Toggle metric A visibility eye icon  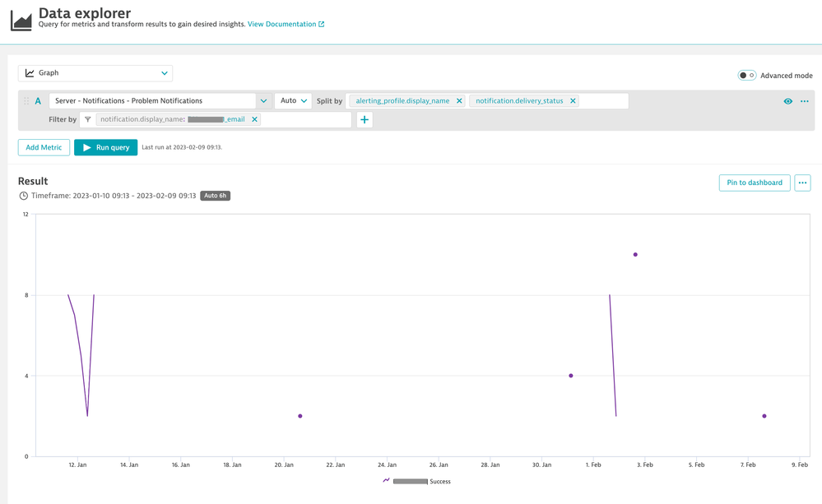pos(788,101)
